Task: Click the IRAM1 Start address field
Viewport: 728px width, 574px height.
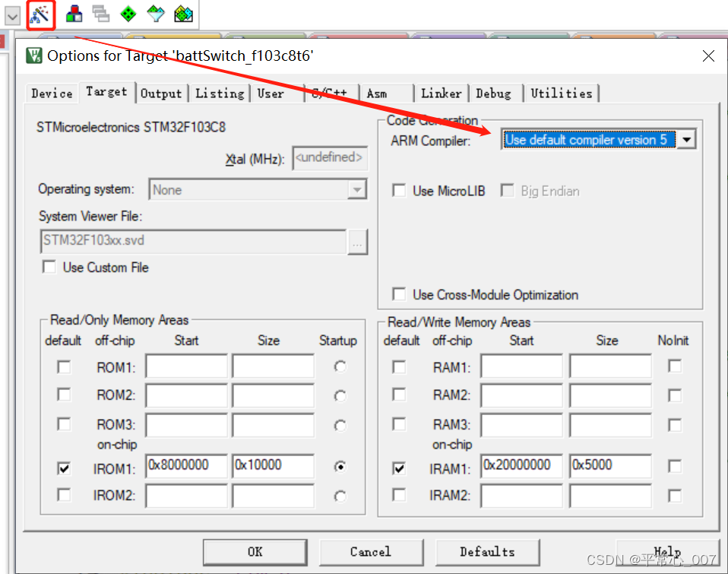Action: coord(521,466)
